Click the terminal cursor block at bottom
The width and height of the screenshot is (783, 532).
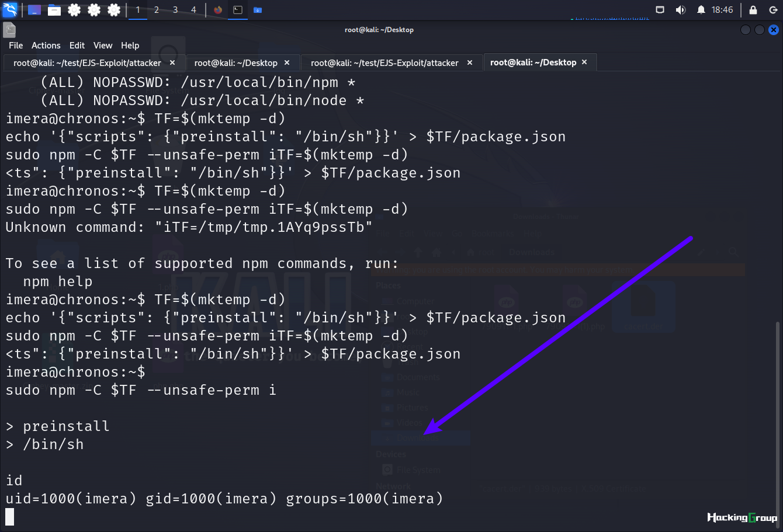(x=9, y=517)
